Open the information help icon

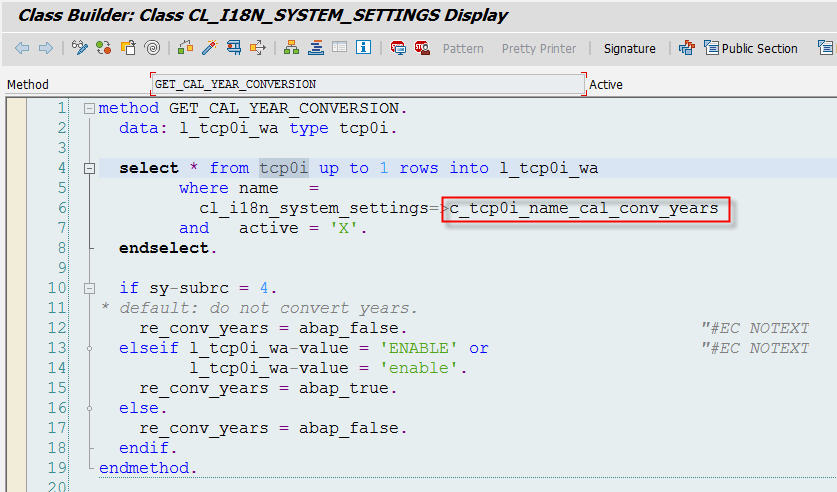(364, 47)
